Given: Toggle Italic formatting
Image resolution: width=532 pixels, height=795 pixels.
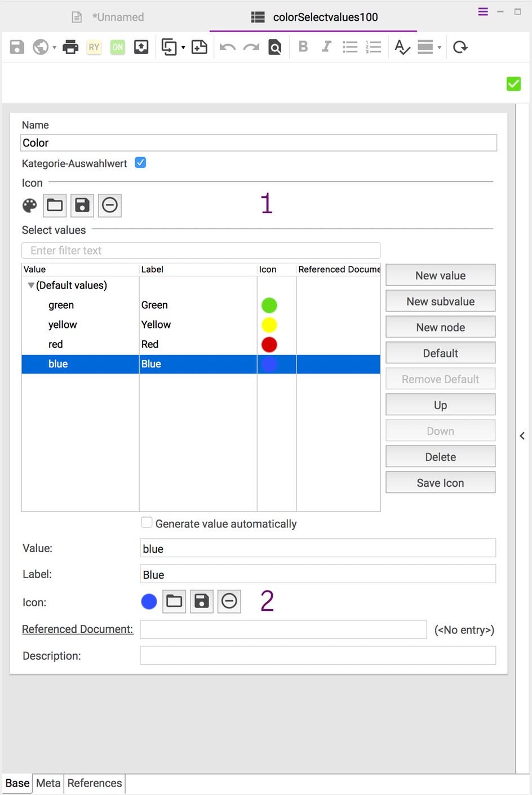Looking at the screenshot, I should coord(326,46).
